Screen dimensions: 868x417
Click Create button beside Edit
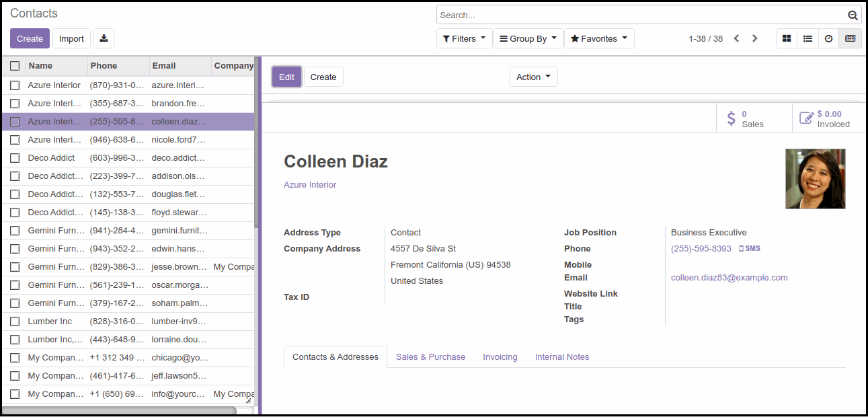(323, 77)
